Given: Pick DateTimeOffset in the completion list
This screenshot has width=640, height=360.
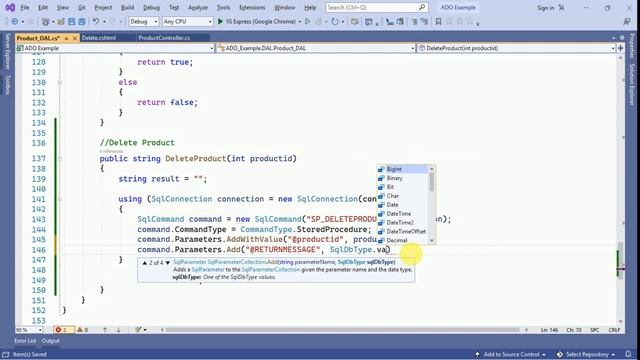Looking at the screenshot, I should 402,231.
